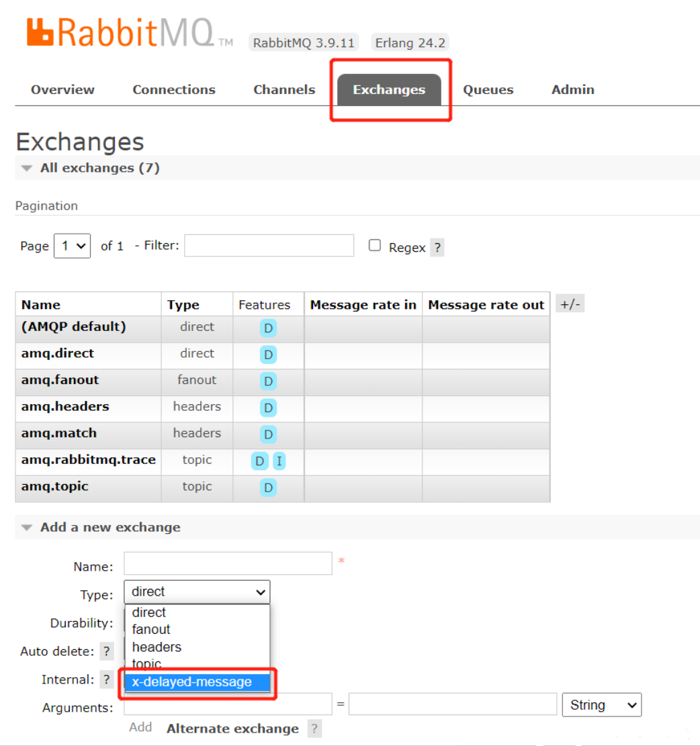Click the Alternate exchange help icon
Viewport: 700px width, 746px height.
point(313,729)
